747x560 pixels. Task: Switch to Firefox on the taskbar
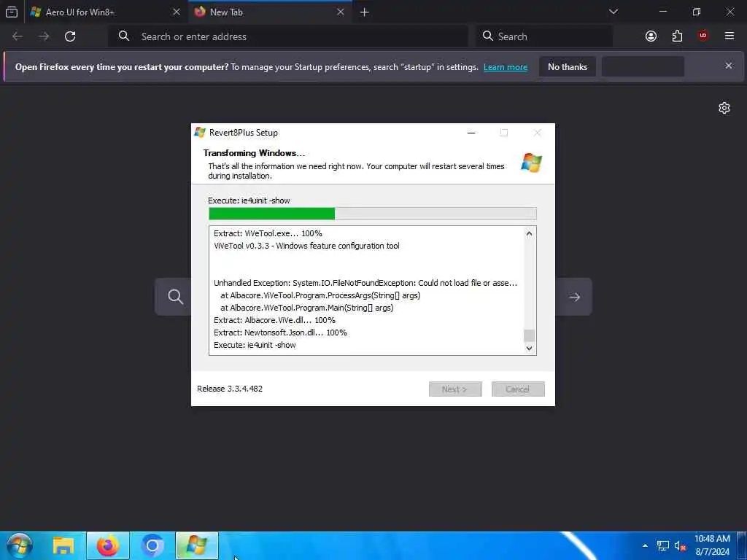108,545
